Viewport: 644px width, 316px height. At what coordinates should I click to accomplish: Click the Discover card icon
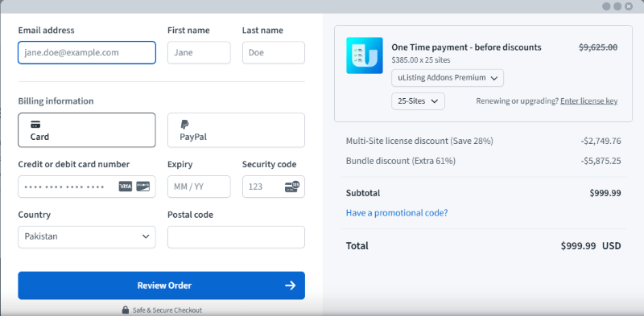[143, 187]
